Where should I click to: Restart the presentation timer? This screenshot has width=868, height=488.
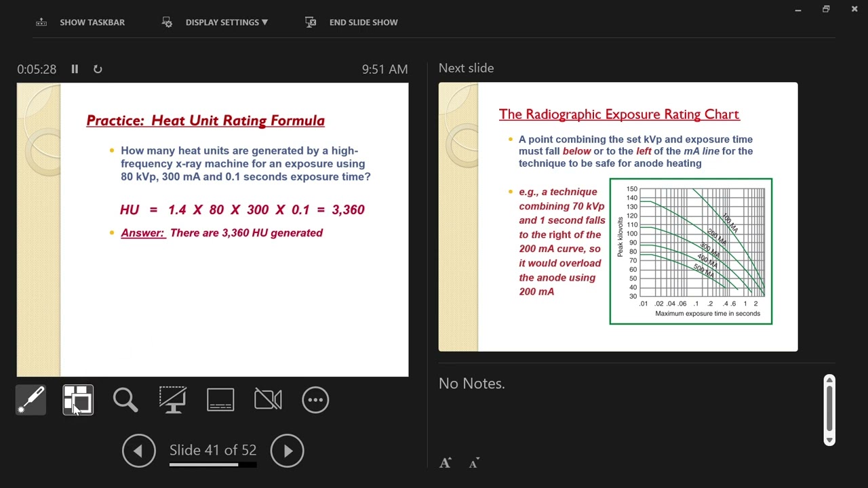click(98, 69)
